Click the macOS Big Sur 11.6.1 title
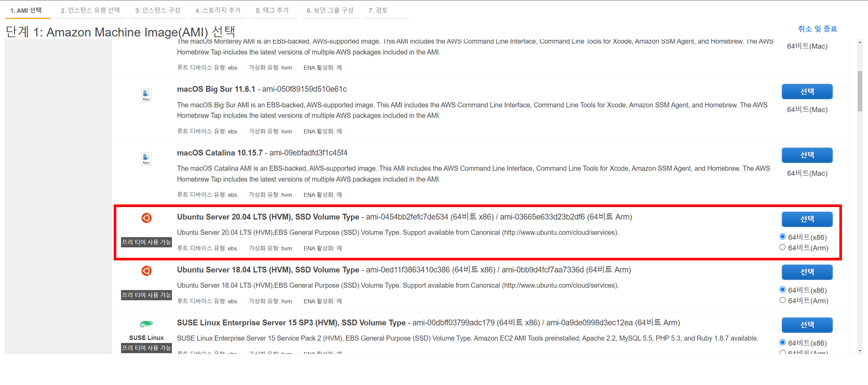The width and height of the screenshot is (868, 385). pos(216,89)
